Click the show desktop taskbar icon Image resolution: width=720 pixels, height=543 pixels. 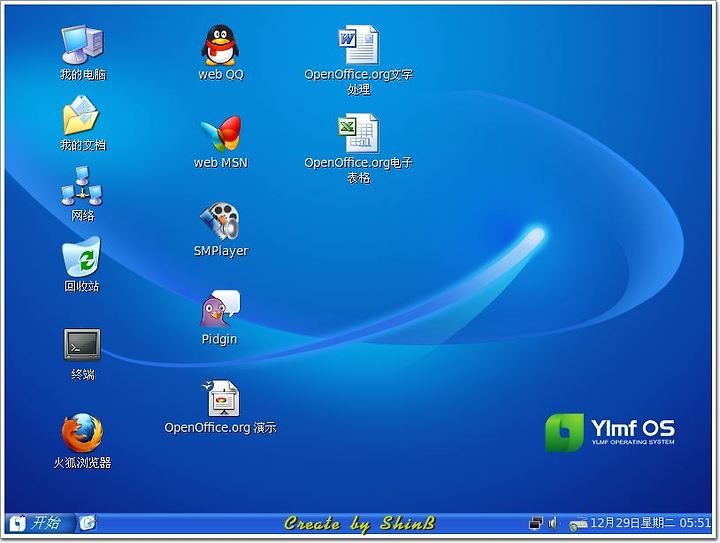[87, 523]
